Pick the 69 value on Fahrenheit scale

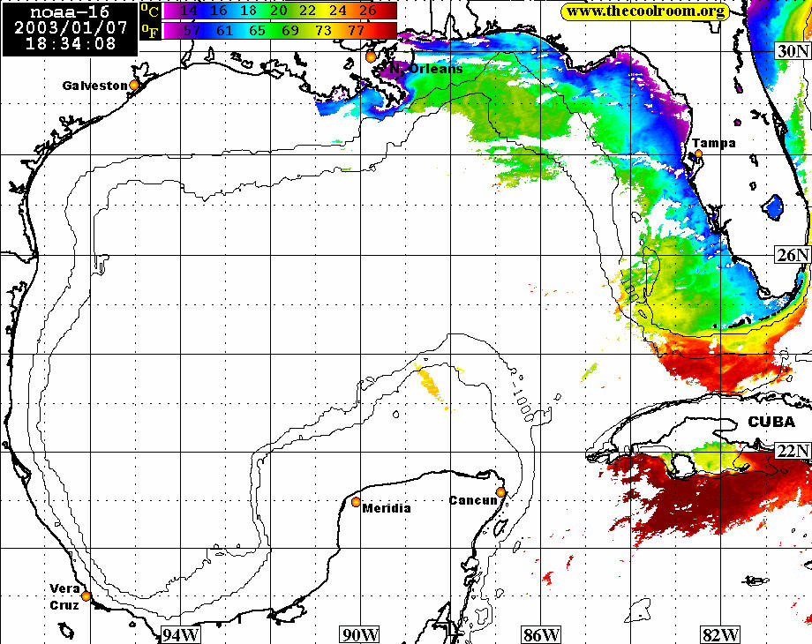click(x=290, y=31)
